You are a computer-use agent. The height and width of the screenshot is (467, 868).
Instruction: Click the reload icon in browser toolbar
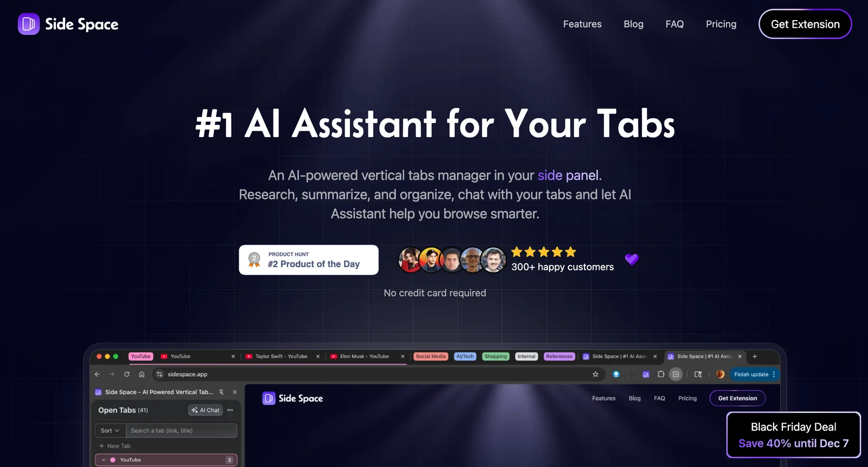[127, 374]
